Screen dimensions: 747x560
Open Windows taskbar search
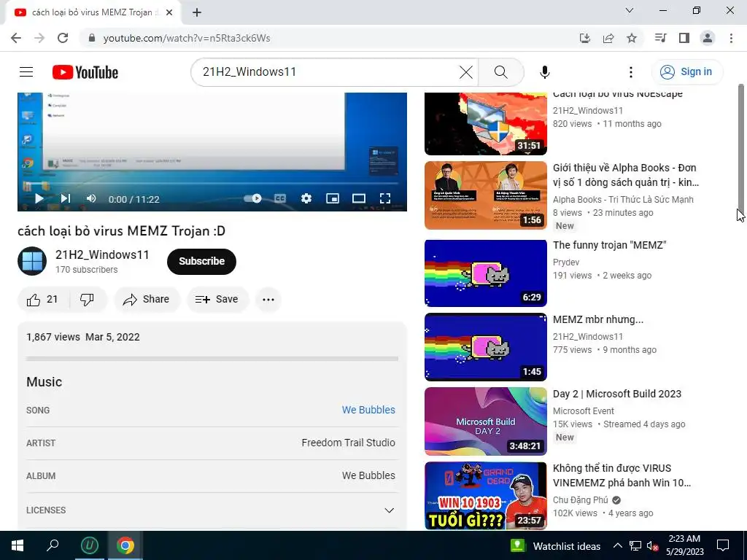(53, 545)
